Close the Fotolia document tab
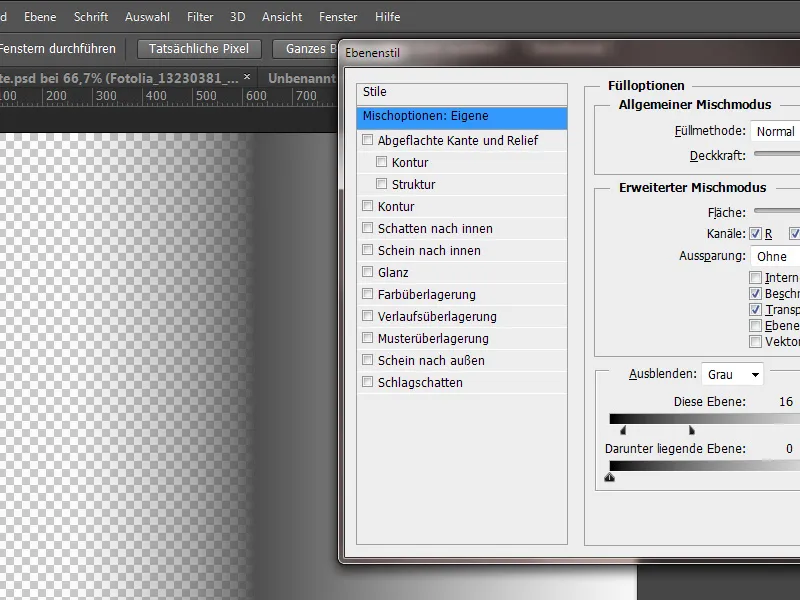800x600 pixels. (x=247, y=77)
